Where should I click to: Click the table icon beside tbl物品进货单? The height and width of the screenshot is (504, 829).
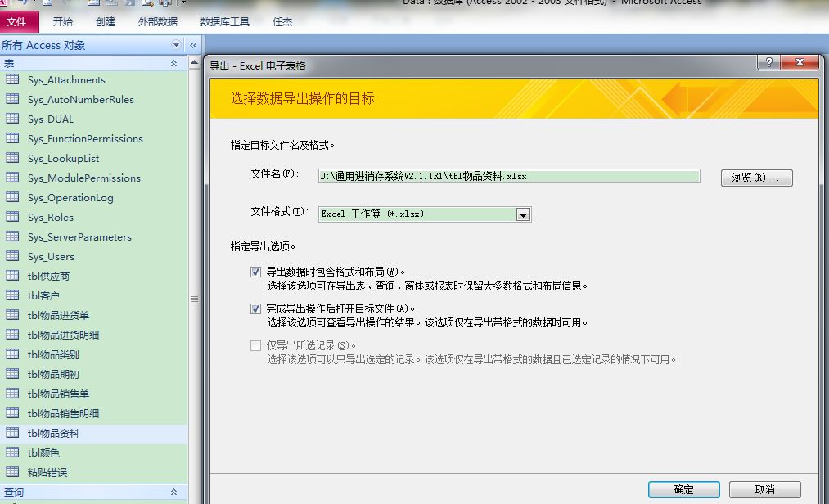pos(12,315)
